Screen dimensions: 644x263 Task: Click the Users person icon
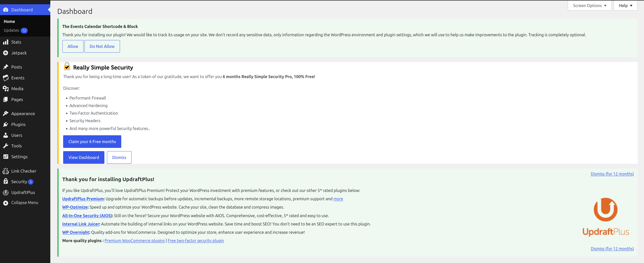pos(6,135)
